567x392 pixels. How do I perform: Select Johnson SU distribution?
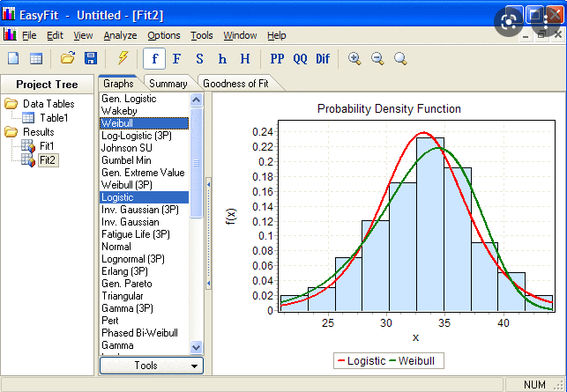pyautogui.click(x=144, y=148)
